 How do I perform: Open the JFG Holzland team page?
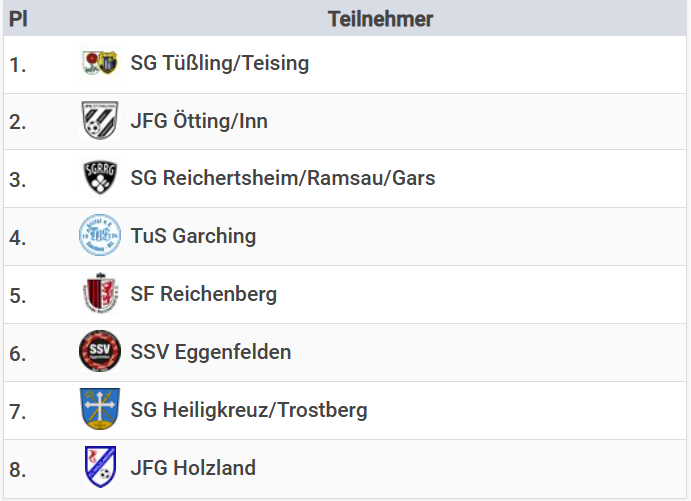pyautogui.click(x=193, y=467)
